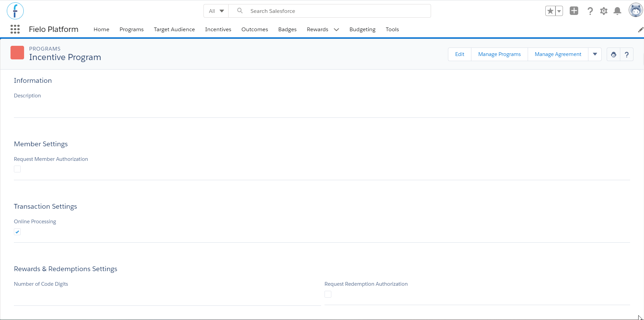Toggle the Online Processing checkbox
The width and height of the screenshot is (644, 320).
pyautogui.click(x=17, y=232)
